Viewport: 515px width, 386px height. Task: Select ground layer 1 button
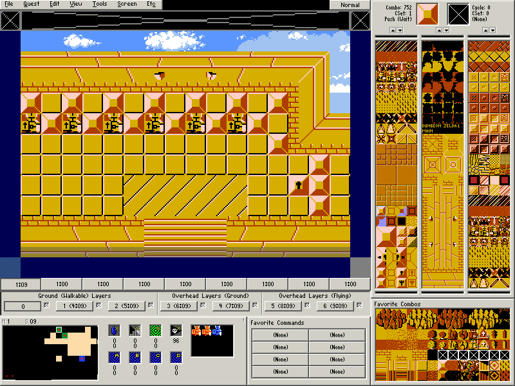(x=74, y=306)
